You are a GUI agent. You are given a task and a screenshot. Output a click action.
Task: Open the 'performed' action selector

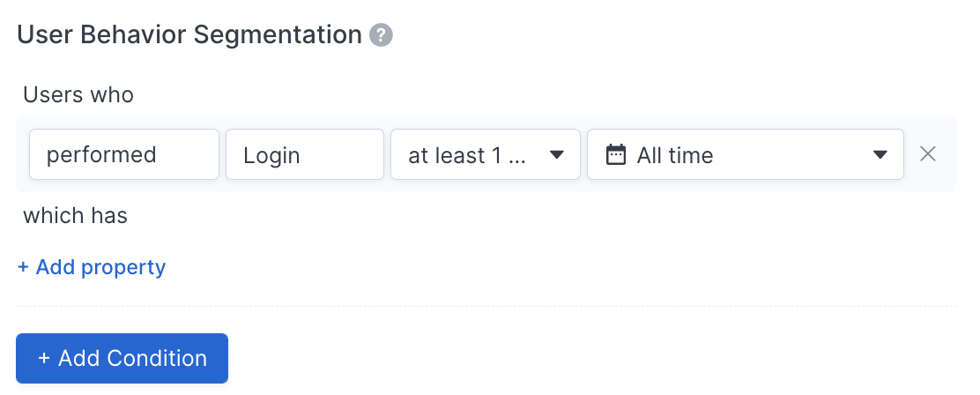[123, 154]
